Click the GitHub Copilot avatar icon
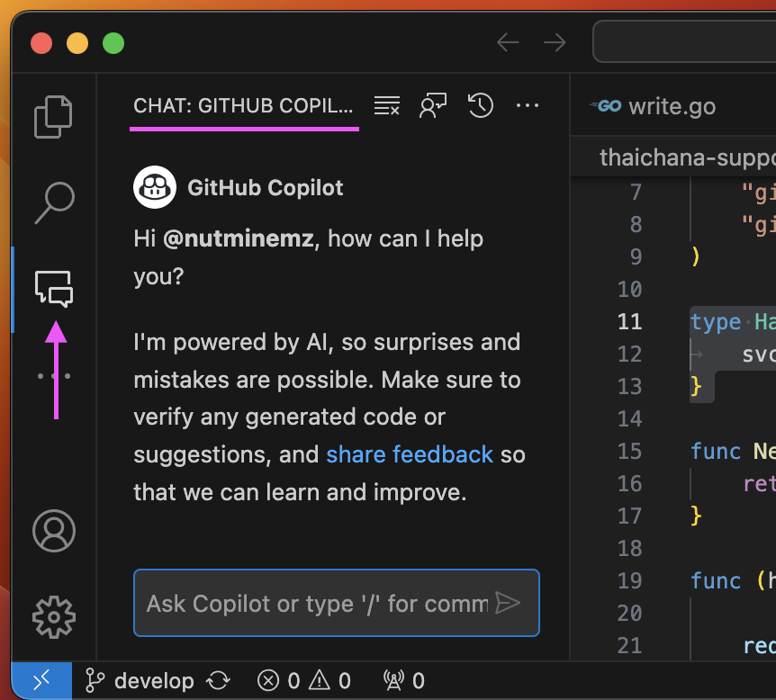Viewport: 776px width, 700px height. click(154, 187)
